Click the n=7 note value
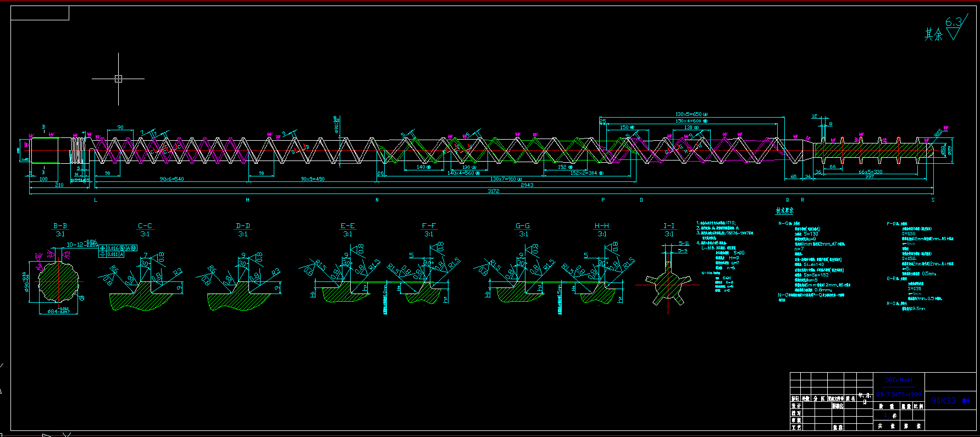The width and height of the screenshot is (980, 437). [x=799, y=249]
